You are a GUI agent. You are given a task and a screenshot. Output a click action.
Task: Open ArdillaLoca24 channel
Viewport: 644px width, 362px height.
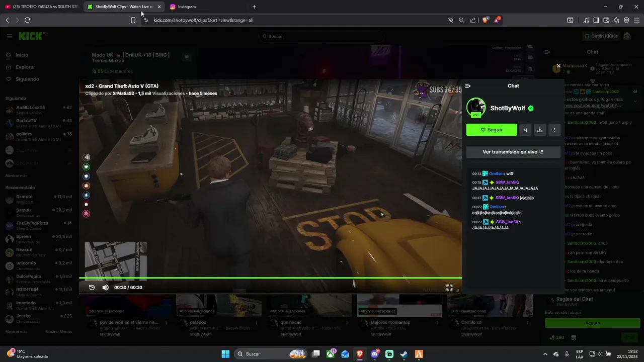pyautogui.click(x=39, y=109)
